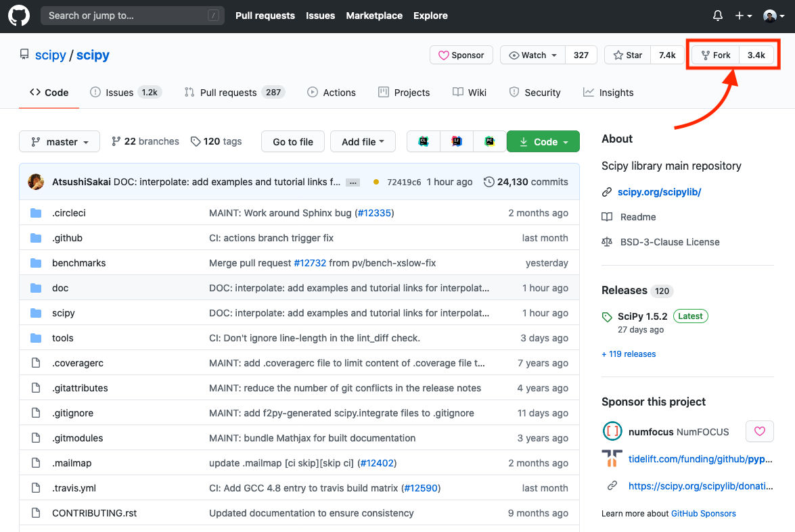Open repository in PyCharm icon
This screenshot has width=795, height=532.
tap(489, 141)
